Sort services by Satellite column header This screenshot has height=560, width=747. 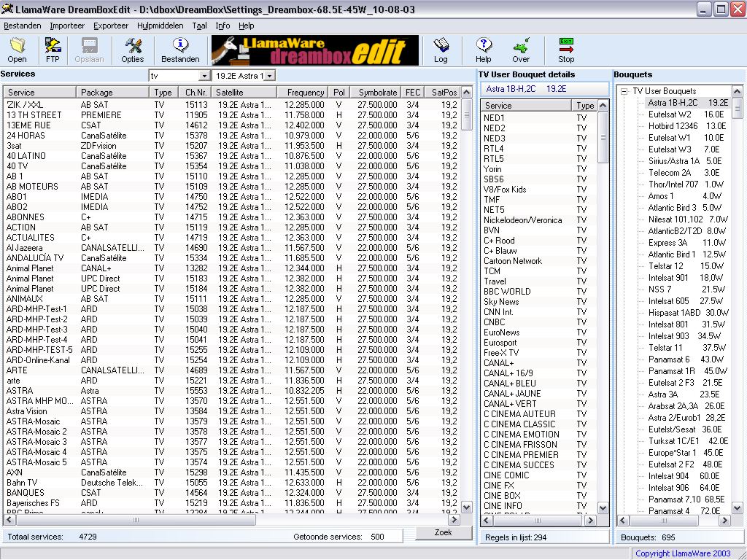pyautogui.click(x=244, y=93)
